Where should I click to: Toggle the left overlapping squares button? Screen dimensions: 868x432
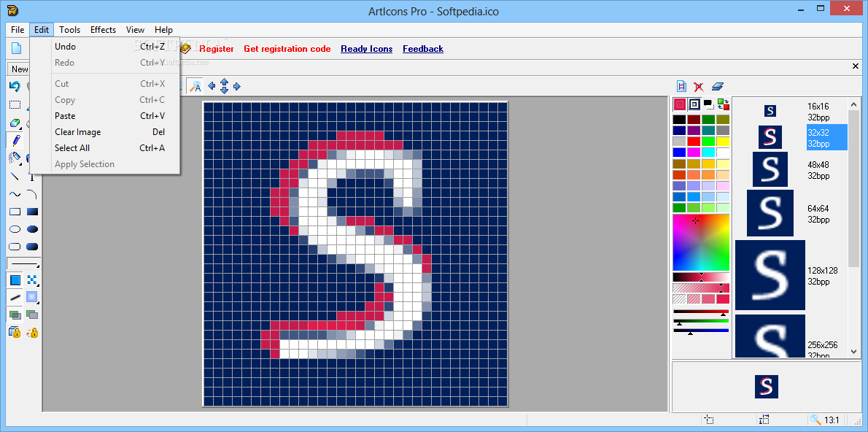(x=15, y=315)
